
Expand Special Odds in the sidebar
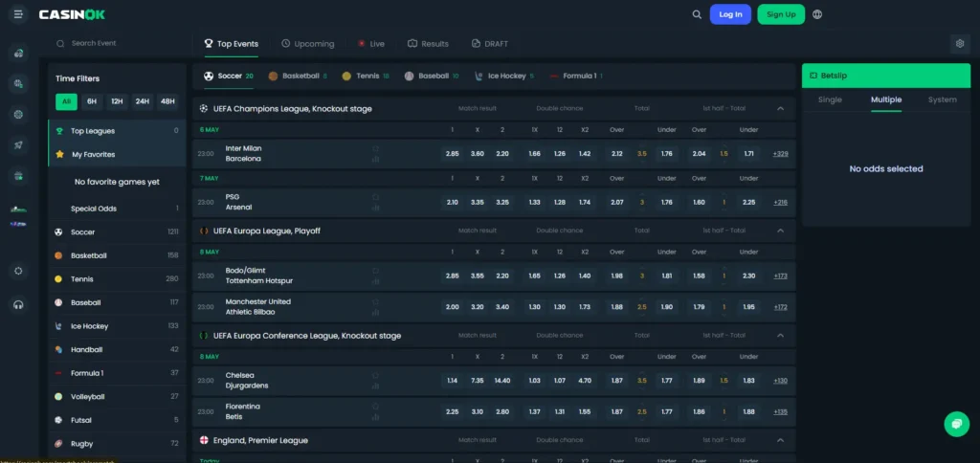coord(117,209)
